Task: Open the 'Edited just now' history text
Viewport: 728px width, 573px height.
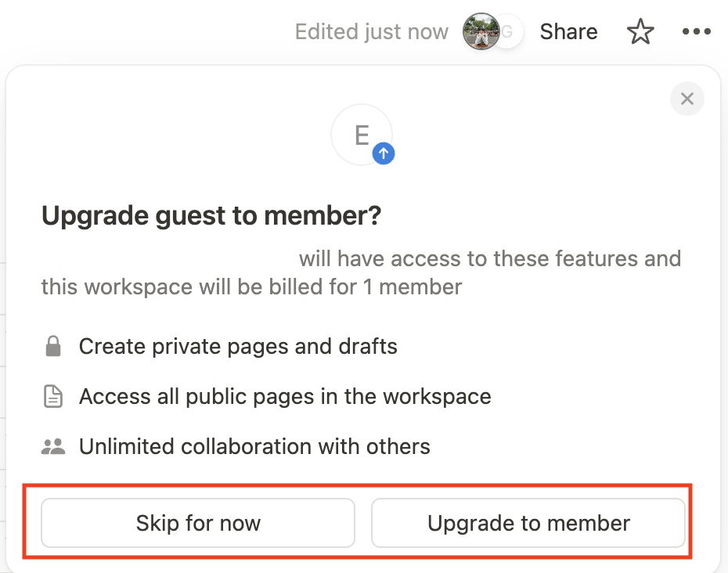Action: click(x=371, y=32)
